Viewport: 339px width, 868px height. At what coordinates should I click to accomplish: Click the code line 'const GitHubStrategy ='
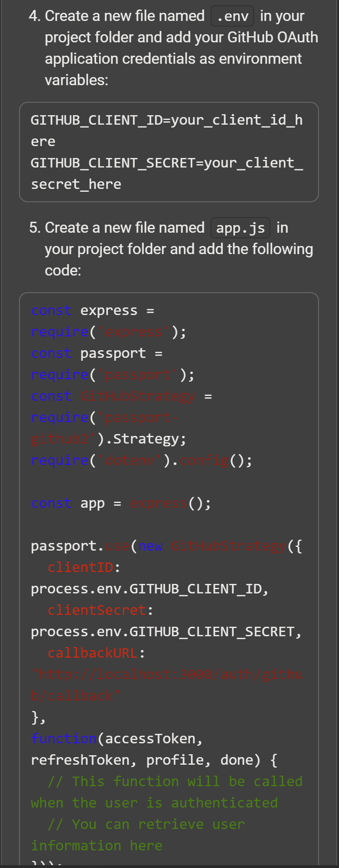(121, 396)
